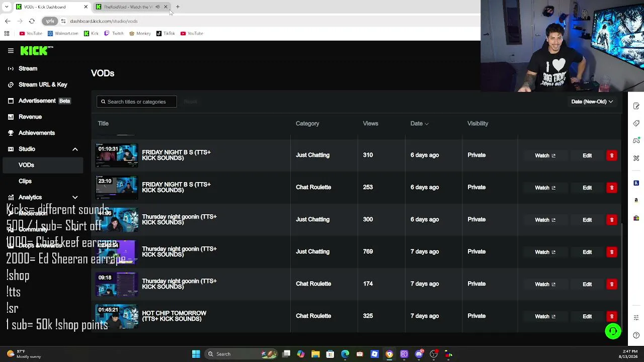Switch to the VODs - Kick Dashboard tab
Screen dimensions: 644x362
(x=52, y=7)
